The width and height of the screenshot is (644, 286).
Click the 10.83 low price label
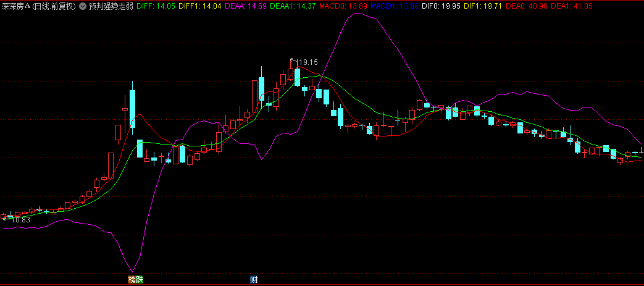(20, 220)
